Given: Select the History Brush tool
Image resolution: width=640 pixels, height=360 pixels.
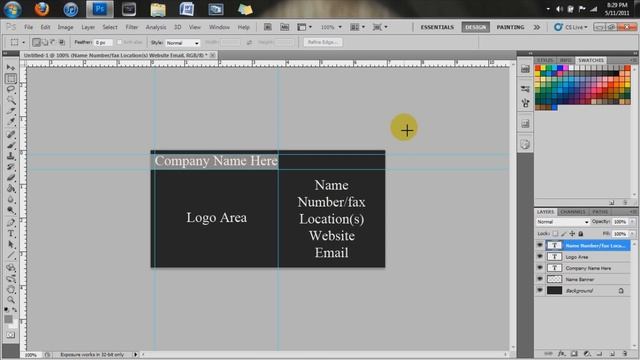Looking at the screenshot, I should [x=11, y=167].
